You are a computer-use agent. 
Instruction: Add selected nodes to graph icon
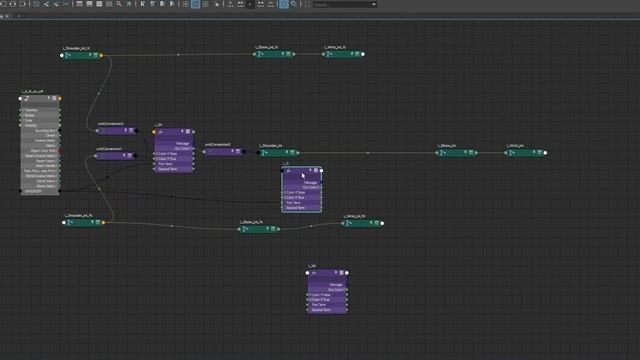pos(46,4)
